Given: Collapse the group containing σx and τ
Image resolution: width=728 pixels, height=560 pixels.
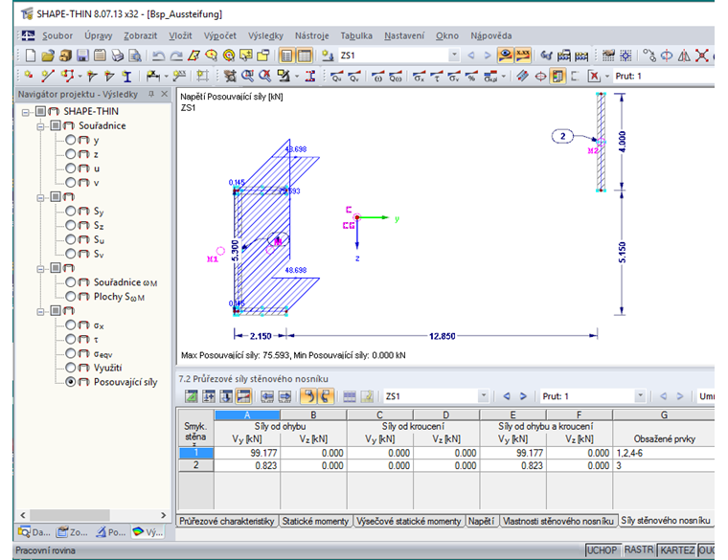Looking at the screenshot, I should pos(41,311).
